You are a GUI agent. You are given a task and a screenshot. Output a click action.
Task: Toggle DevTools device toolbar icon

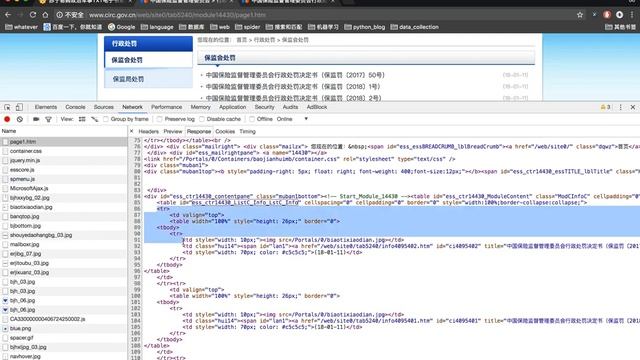[x=19, y=107]
